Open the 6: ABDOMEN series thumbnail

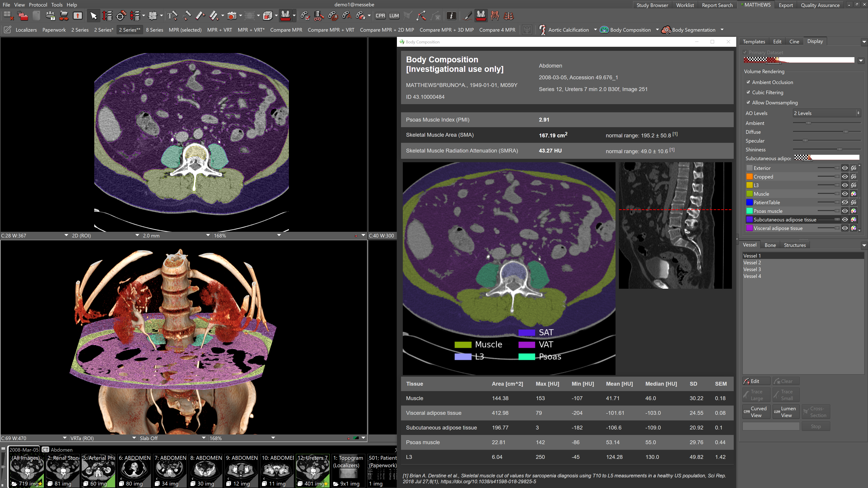point(134,470)
